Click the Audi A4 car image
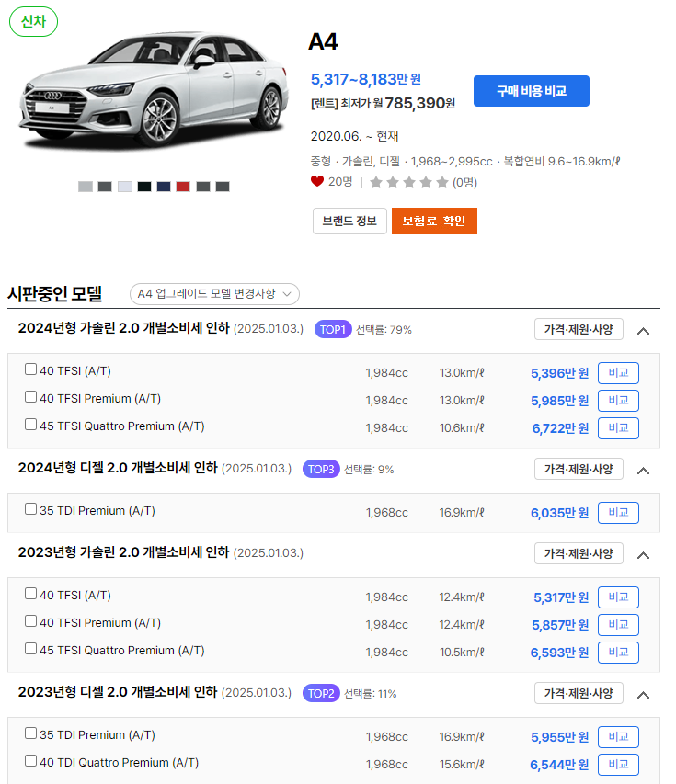 [155, 90]
